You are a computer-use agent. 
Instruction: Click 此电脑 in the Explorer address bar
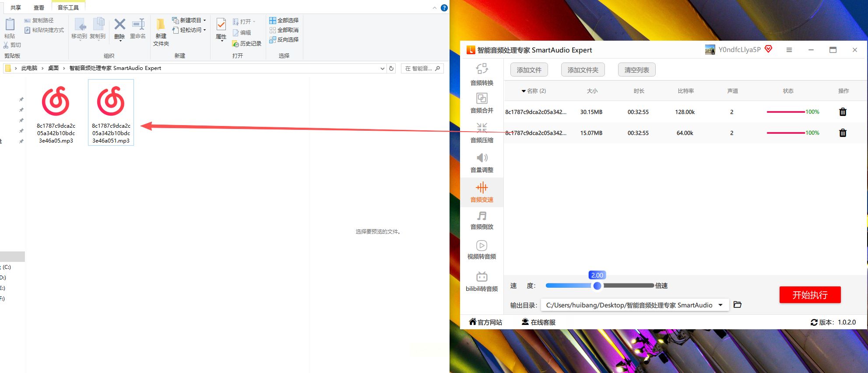[29, 68]
